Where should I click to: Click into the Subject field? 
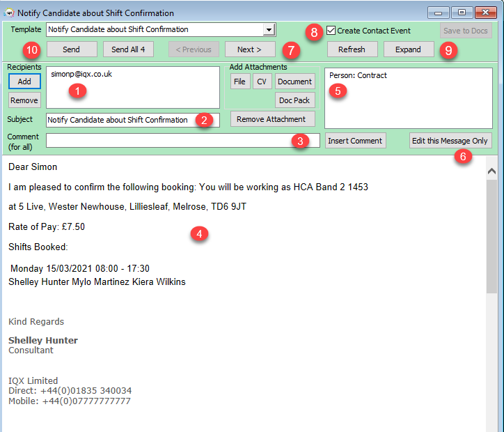coord(133,120)
